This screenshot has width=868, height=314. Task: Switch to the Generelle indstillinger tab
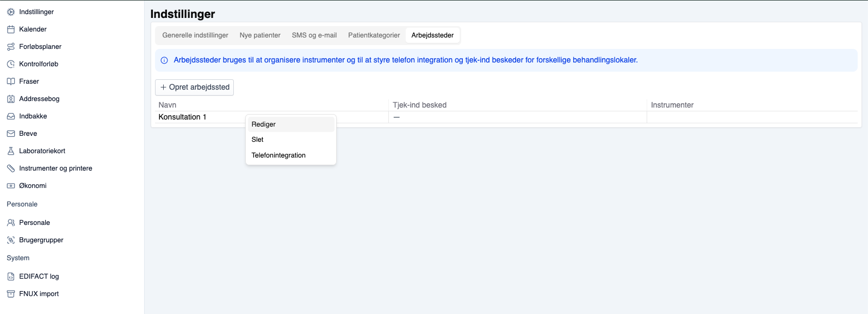195,35
